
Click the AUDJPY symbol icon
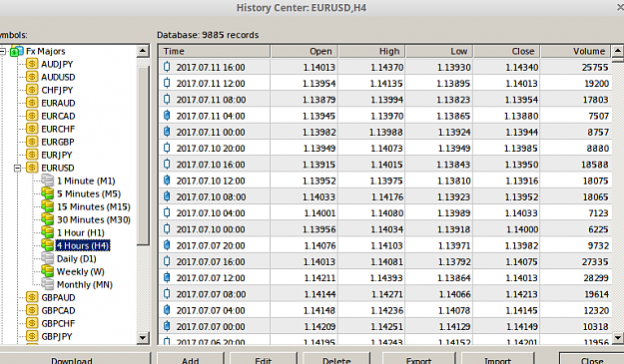tap(32, 64)
